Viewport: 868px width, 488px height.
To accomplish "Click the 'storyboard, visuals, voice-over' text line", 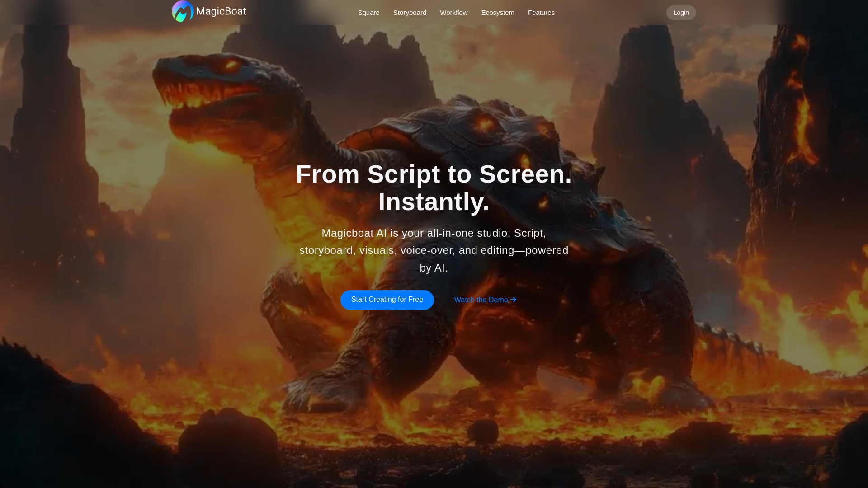I will (x=434, y=250).
